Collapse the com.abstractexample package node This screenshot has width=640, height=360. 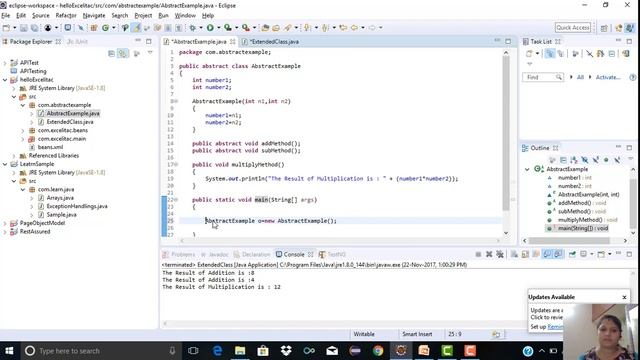click(x=23, y=105)
